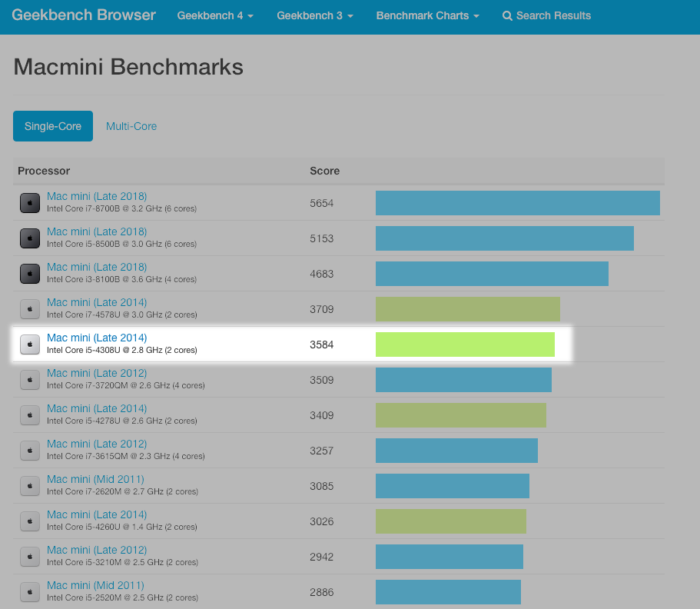The image size is (700, 609).
Task: Open Mac mini (Late 2018) i7-8700B link
Action: (x=97, y=197)
